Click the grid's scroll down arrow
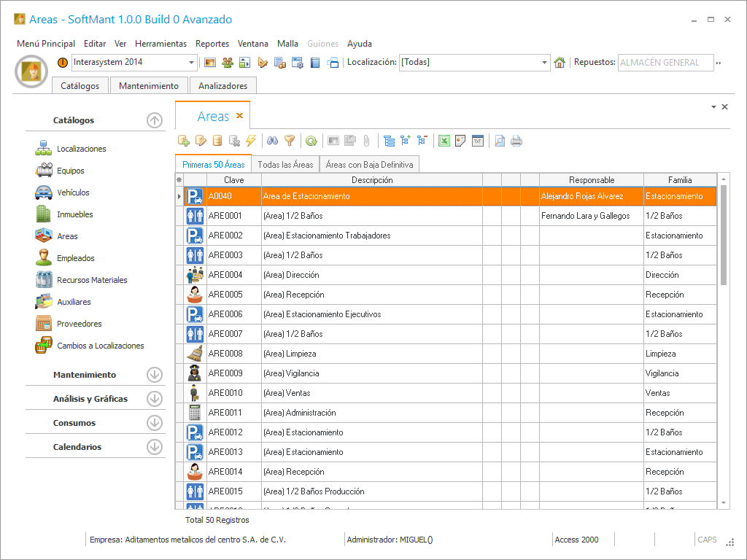This screenshot has width=747, height=560. 724,503
